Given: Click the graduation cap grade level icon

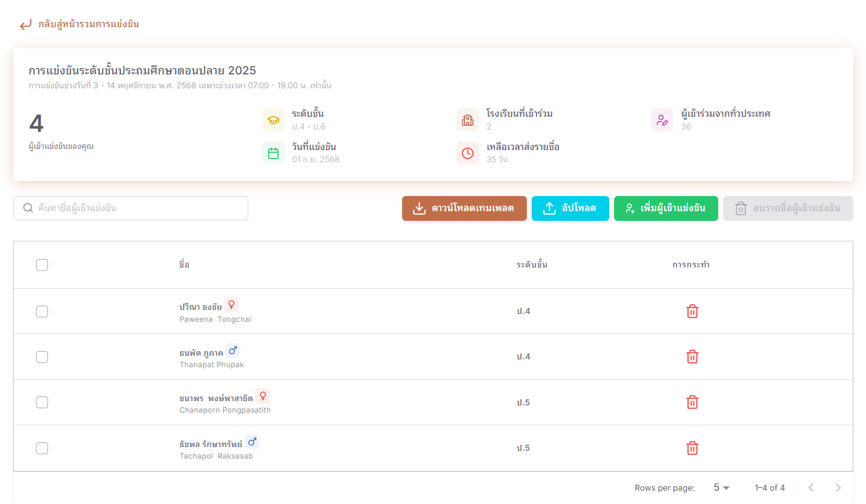Looking at the screenshot, I should coord(273,120).
